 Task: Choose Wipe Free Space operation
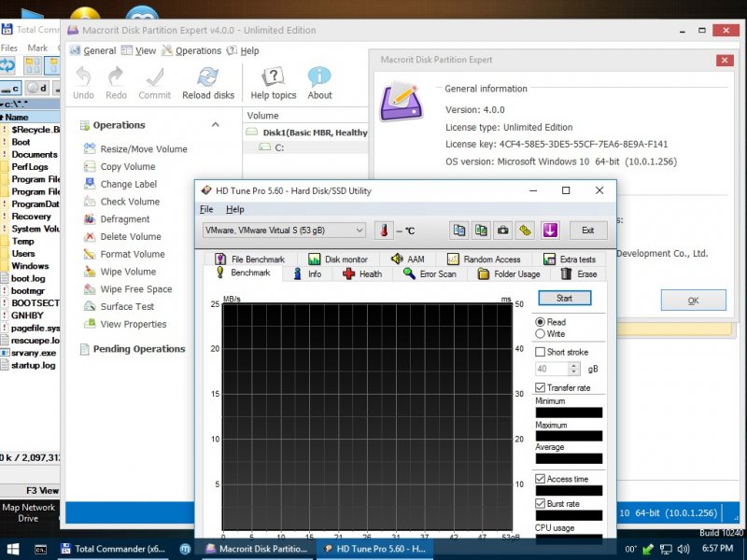(128, 289)
